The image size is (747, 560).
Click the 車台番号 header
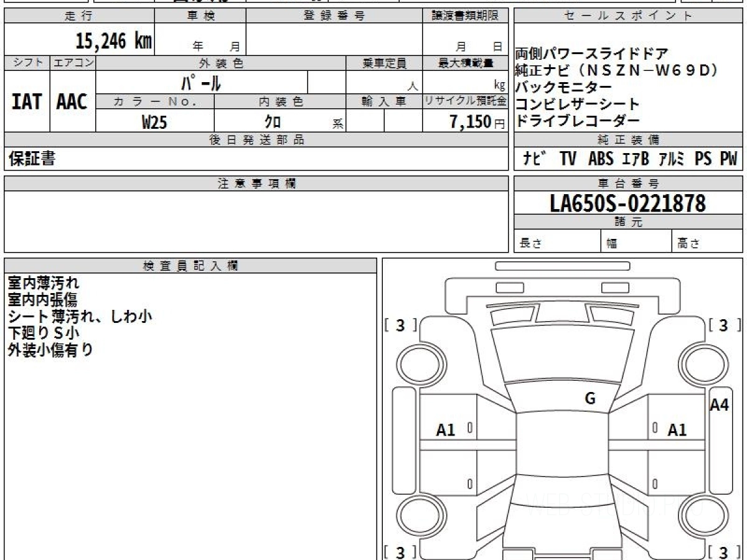point(628,184)
